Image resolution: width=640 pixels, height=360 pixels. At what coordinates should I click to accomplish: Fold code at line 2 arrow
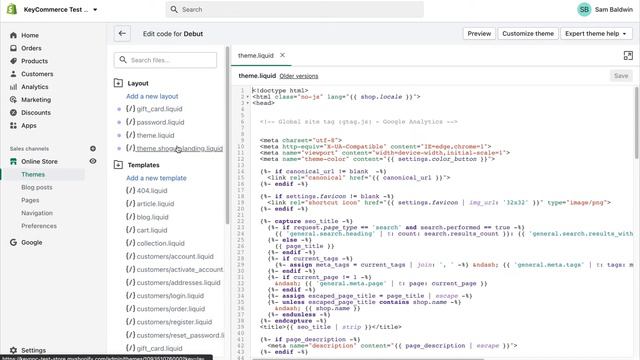(247, 97)
